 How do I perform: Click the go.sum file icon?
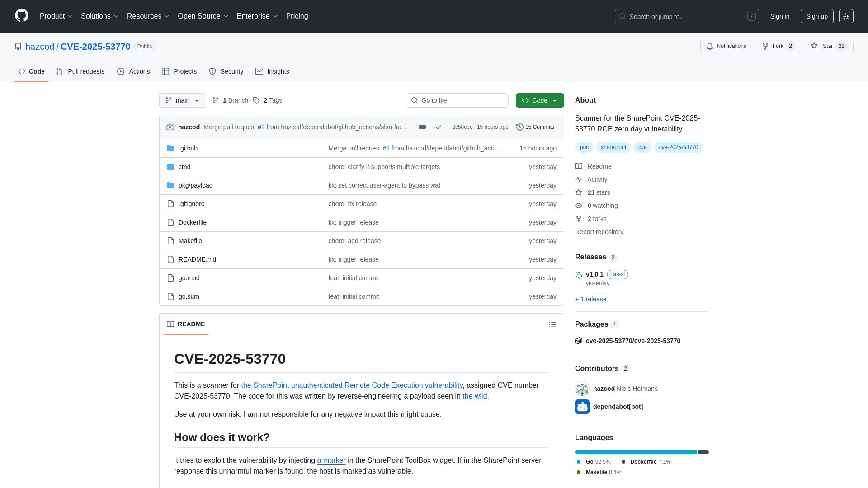[170, 296]
